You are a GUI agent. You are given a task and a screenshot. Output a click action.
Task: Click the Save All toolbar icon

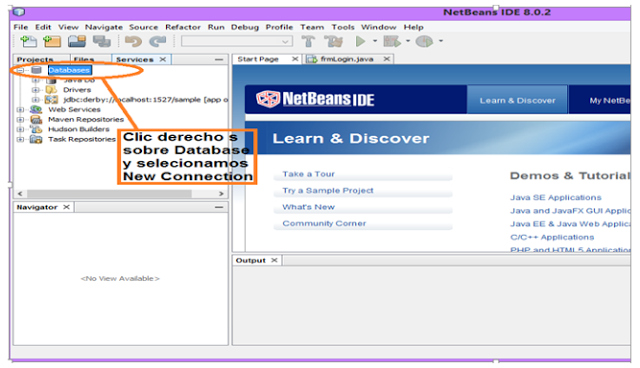coord(101,41)
